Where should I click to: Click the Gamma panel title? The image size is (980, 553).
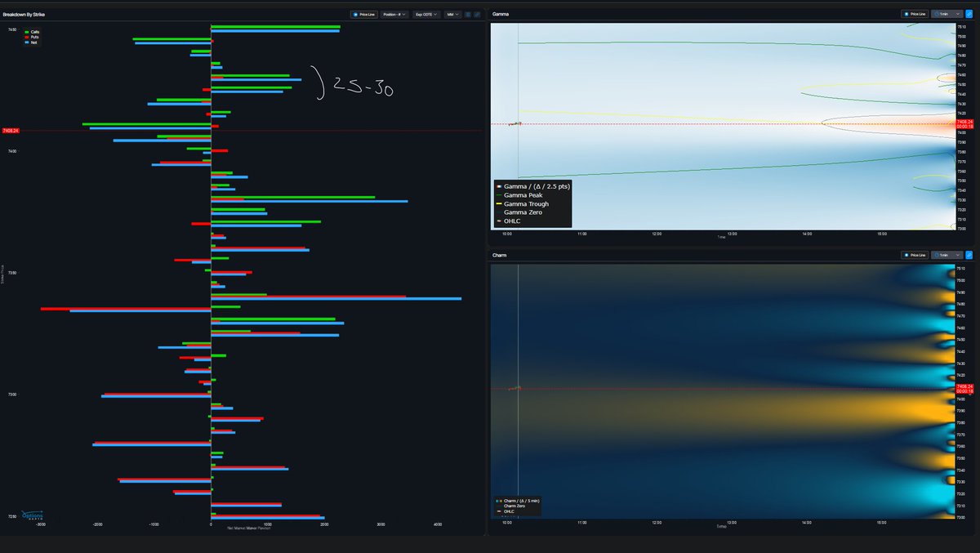501,14
